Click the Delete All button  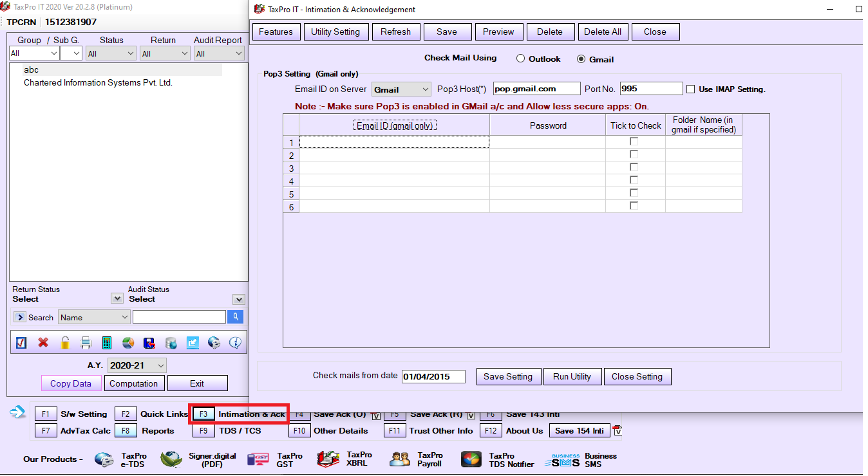pos(603,32)
